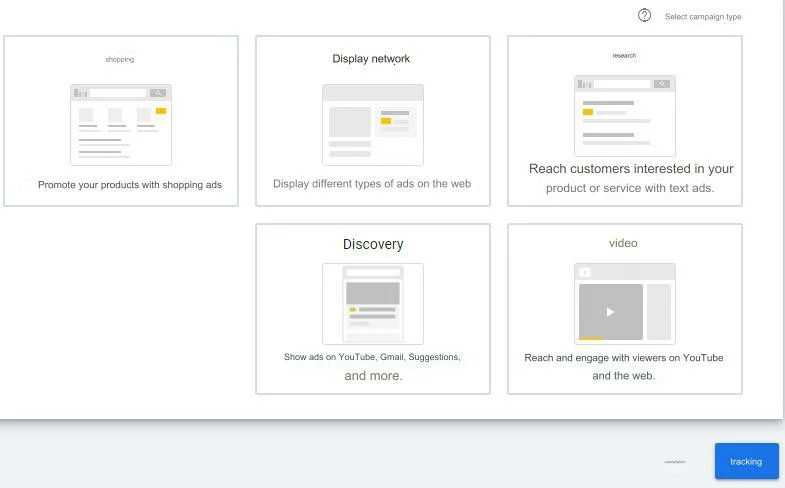Click "Reach customers interested in your product" text
The height and width of the screenshot is (488, 785).
pos(631,178)
